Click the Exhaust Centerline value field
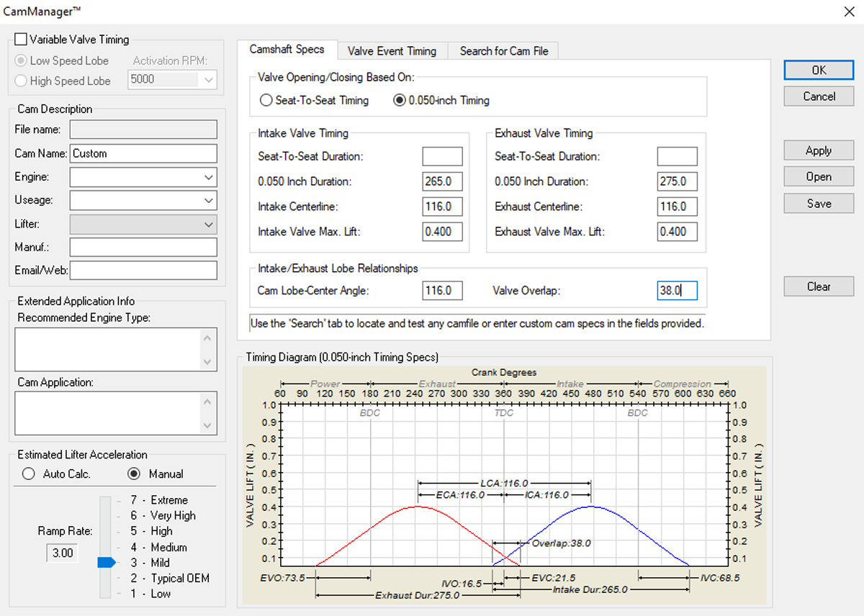 pyautogui.click(x=678, y=207)
